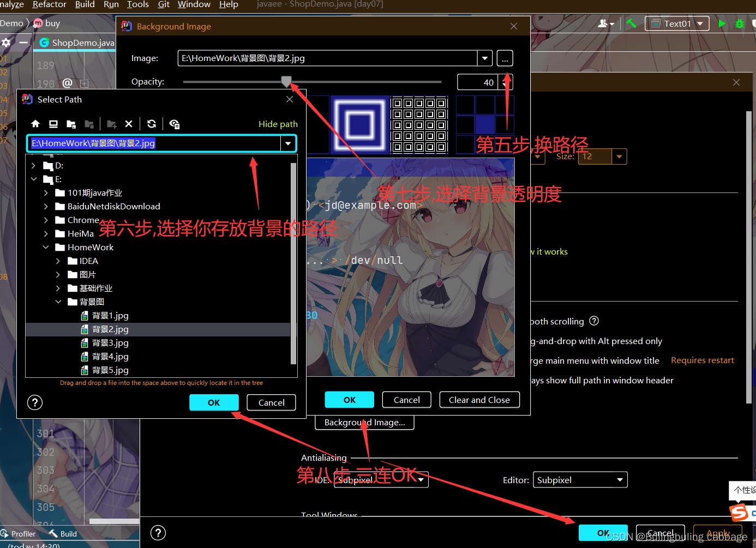
Task: Choose the tiled squares placement option
Action: 419,125
